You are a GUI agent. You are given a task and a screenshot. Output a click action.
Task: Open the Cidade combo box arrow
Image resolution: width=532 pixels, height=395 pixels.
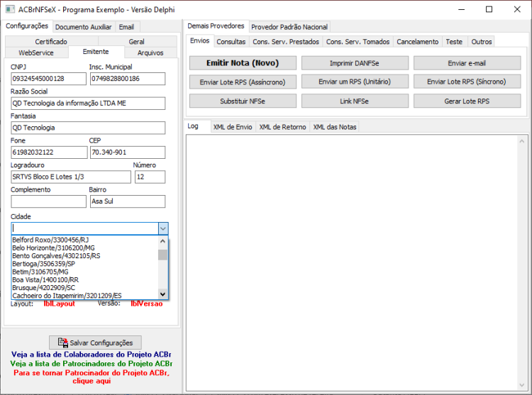pyautogui.click(x=163, y=228)
